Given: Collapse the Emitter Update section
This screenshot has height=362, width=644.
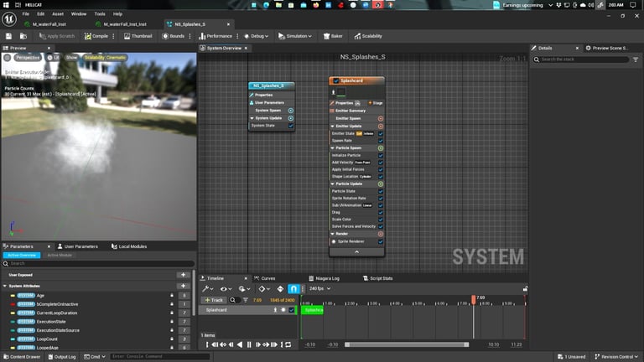Looking at the screenshot, I should (333, 126).
